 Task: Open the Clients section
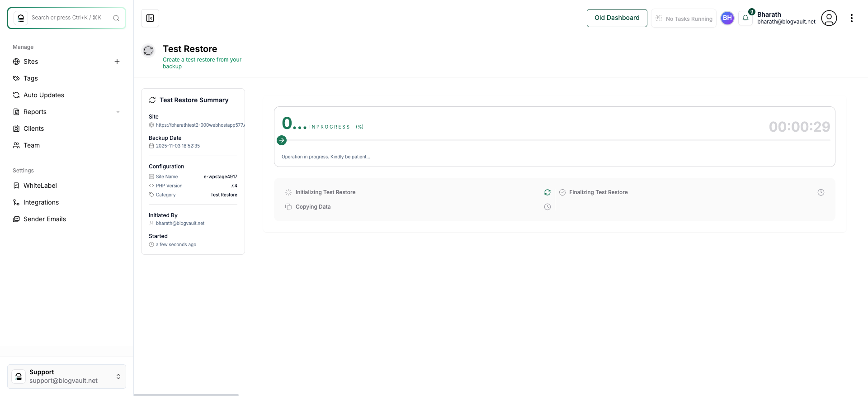click(x=34, y=129)
